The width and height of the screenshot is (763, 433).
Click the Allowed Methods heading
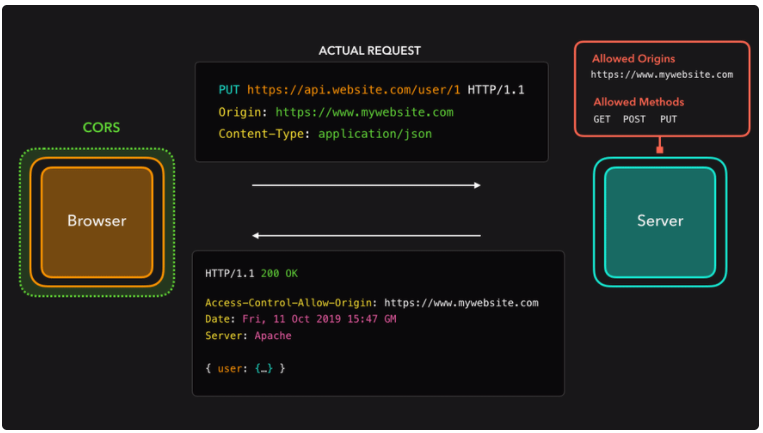coord(638,102)
